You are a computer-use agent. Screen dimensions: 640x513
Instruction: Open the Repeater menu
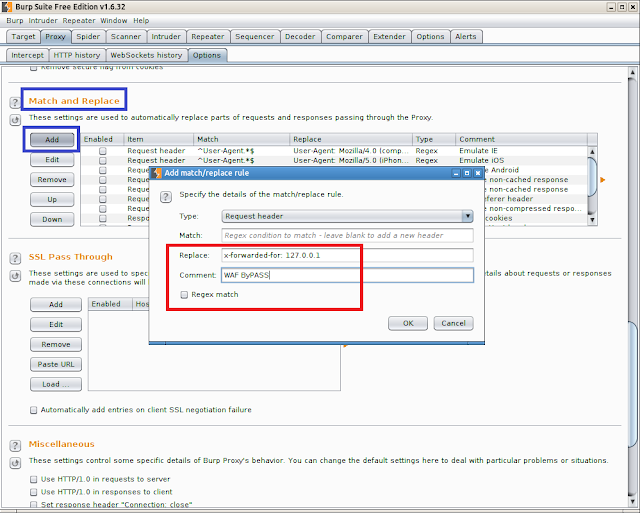pos(79,20)
